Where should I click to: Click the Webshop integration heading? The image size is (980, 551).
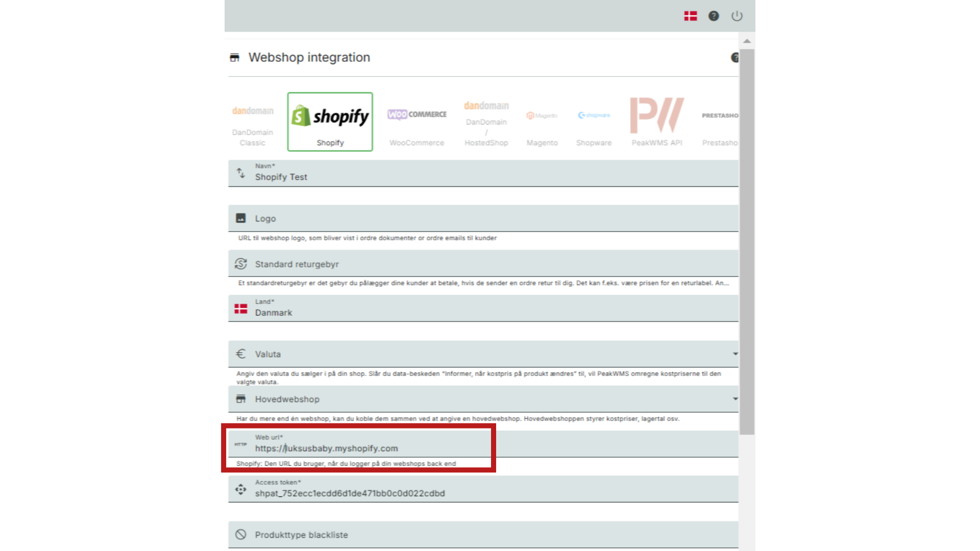coord(309,58)
